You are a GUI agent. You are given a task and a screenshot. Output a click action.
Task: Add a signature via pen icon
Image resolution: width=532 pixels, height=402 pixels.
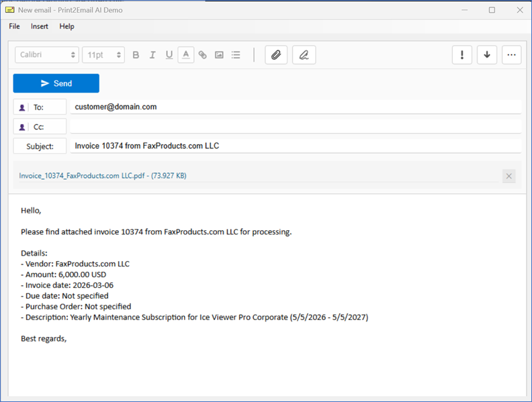[304, 55]
